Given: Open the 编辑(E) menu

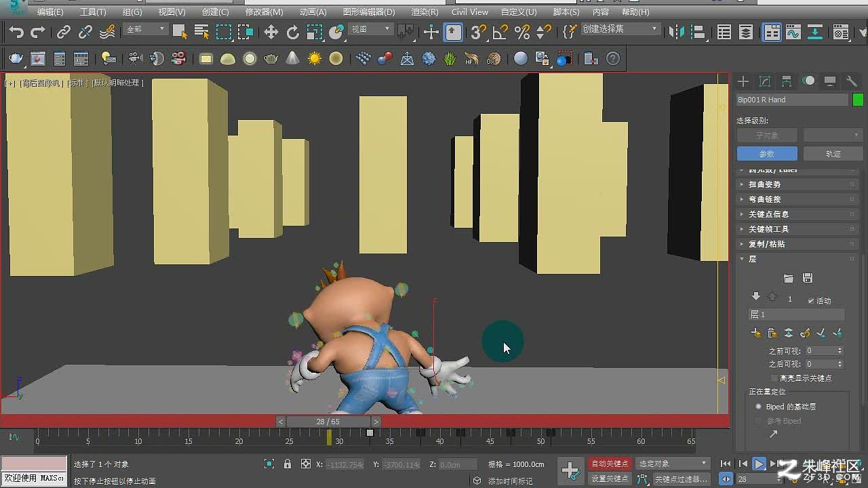Looking at the screenshot, I should [x=50, y=12].
